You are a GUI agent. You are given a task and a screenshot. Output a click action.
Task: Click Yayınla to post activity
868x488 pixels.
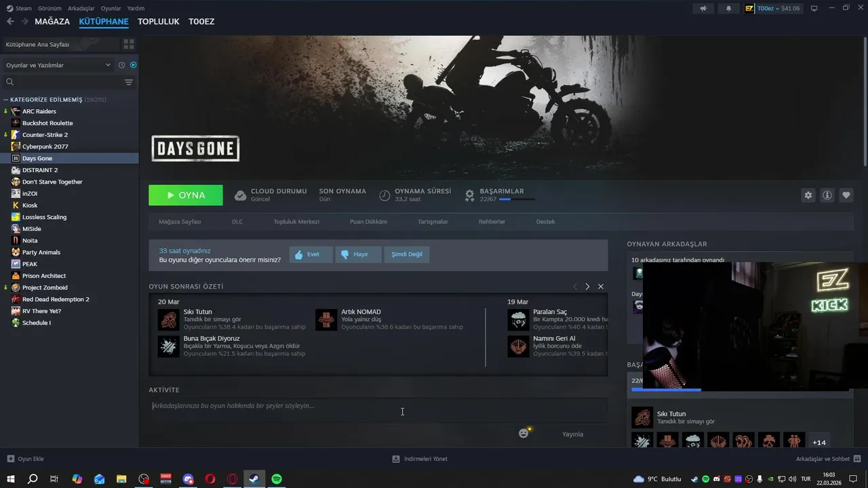click(x=572, y=434)
